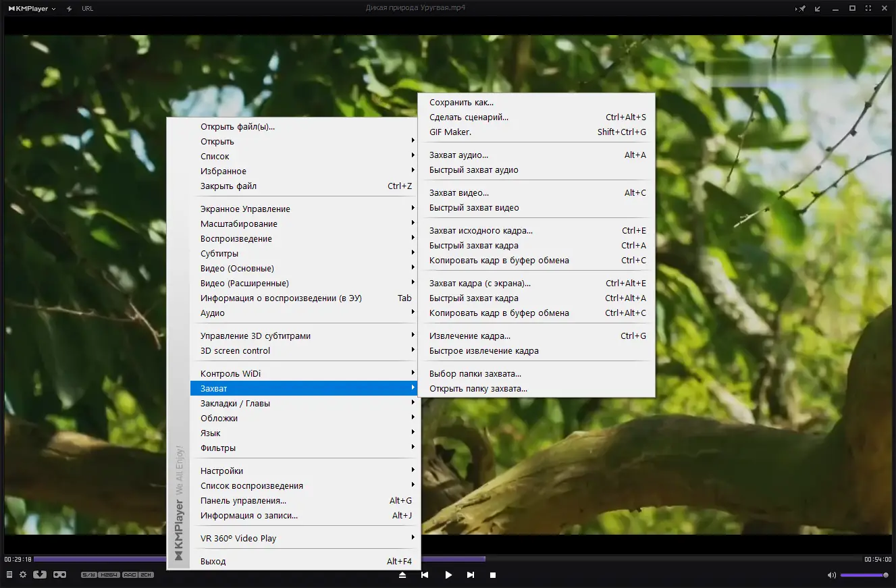Select Сделать сценарий... entry
The height and width of the screenshot is (588, 896).
point(537,117)
